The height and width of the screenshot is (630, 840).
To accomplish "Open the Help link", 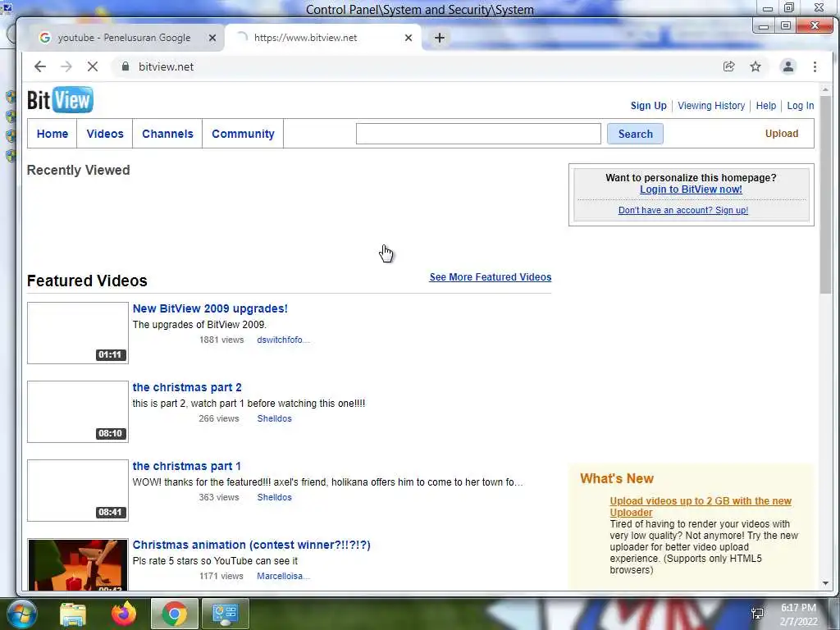I will tap(765, 106).
